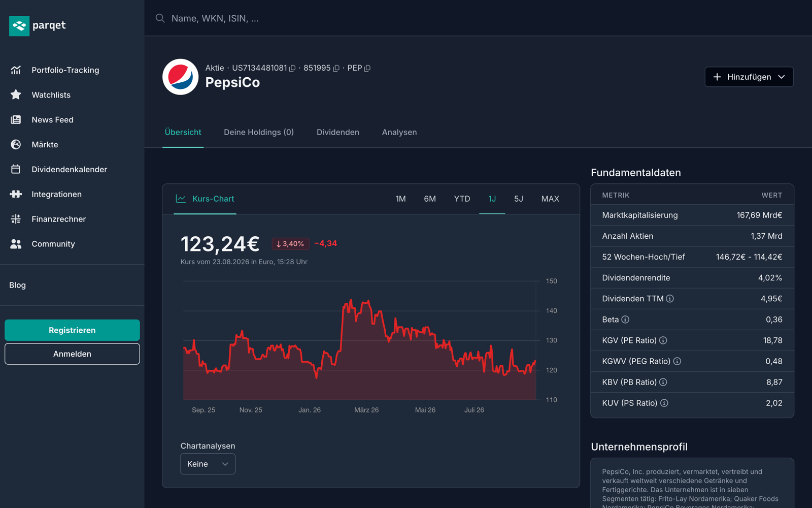Expand the Hinzufügen dropdown chevron
Viewport: 812px width, 508px height.
click(782, 77)
